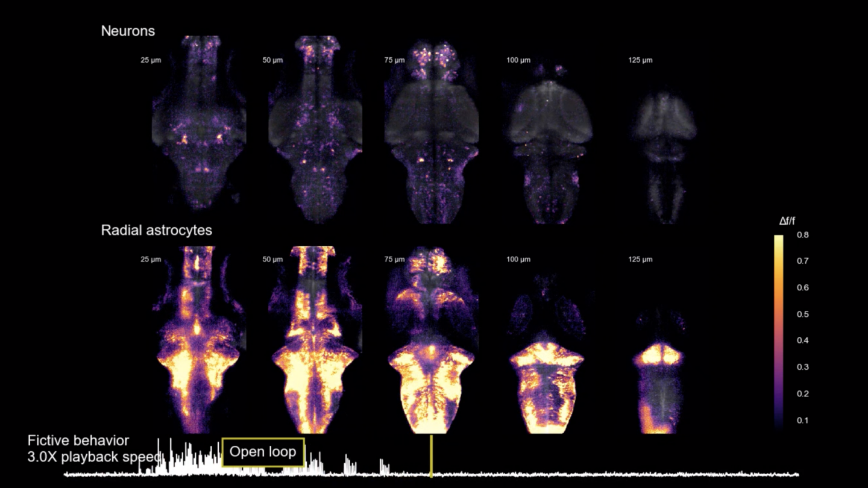The image size is (868, 488).
Task: Click the Fictive behavior label
Action: [78, 441]
